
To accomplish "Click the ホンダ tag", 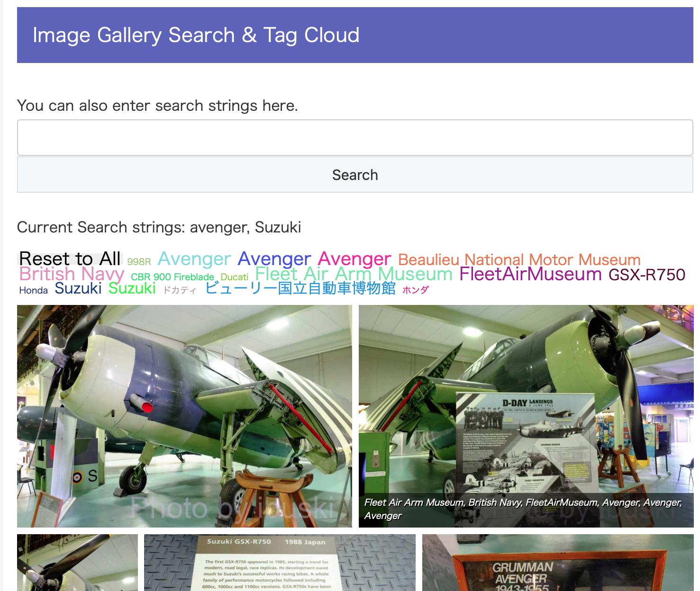I will point(416,290).
